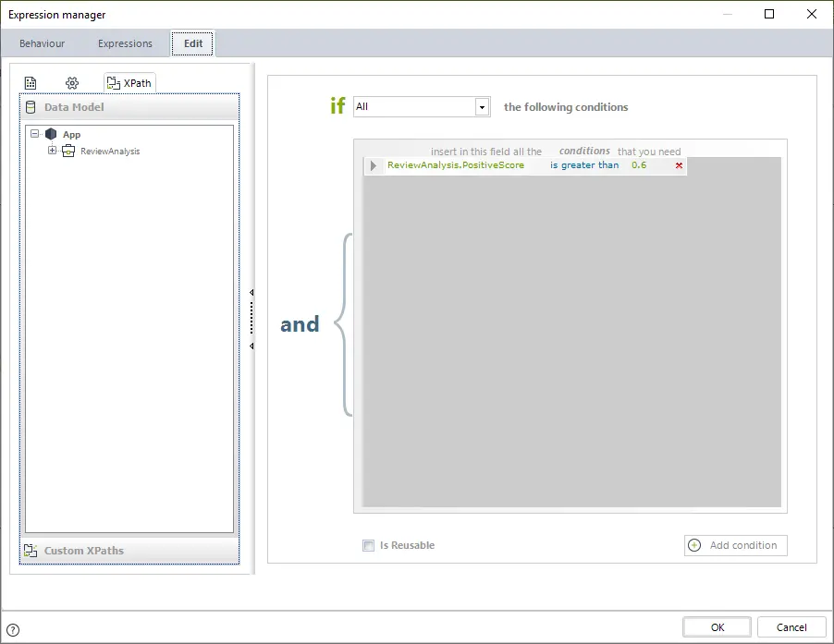
Task: Click the lower splitter arrow
Action: [251, 346]
